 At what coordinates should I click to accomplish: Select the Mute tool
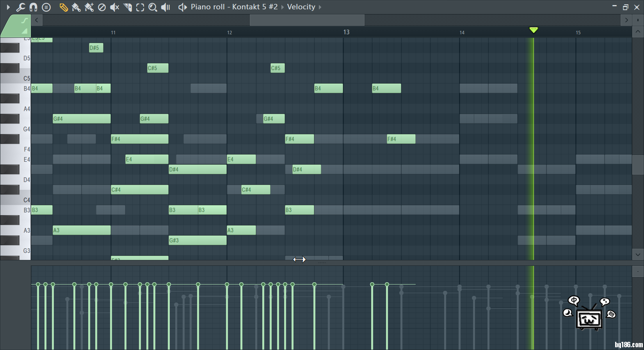click(x=114, y=7)
